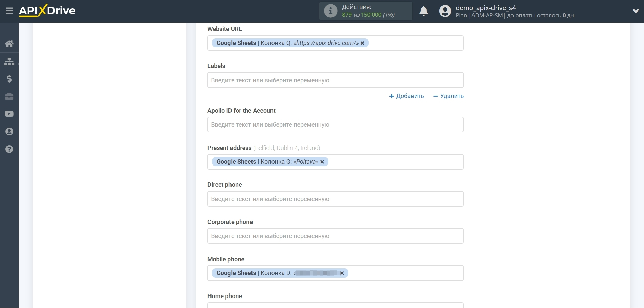Click the ApiX-Drive logo

click(x=47, y=11)
